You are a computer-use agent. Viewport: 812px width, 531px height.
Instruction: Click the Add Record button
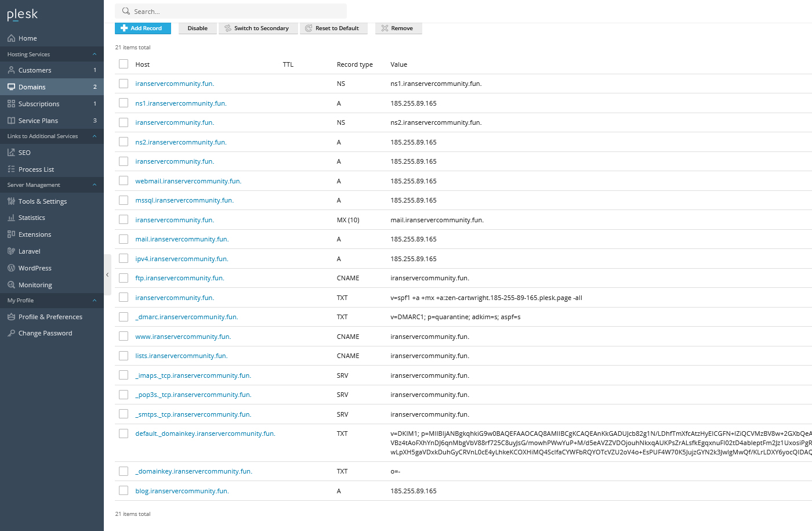(143, 28)
